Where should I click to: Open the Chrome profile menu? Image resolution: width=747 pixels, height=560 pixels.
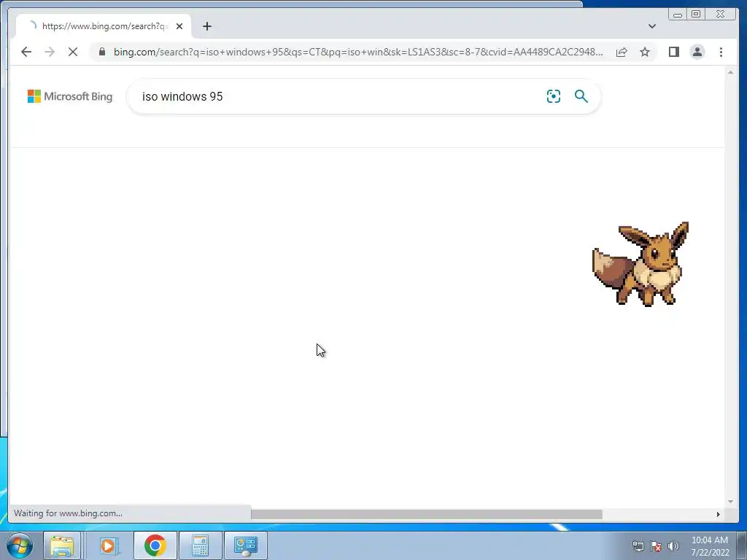point(697,52)
